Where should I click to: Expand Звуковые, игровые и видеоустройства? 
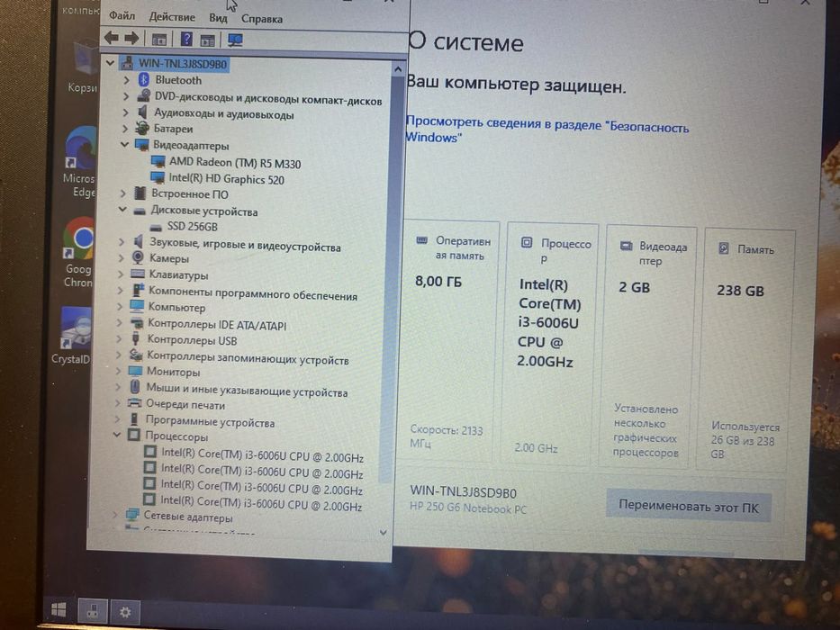(122, 241)
